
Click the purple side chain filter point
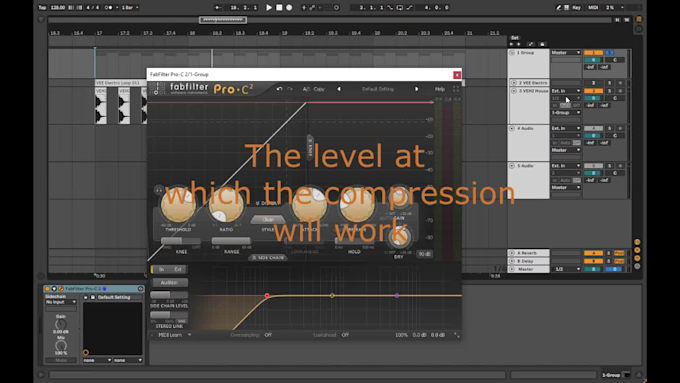(396, 295)
